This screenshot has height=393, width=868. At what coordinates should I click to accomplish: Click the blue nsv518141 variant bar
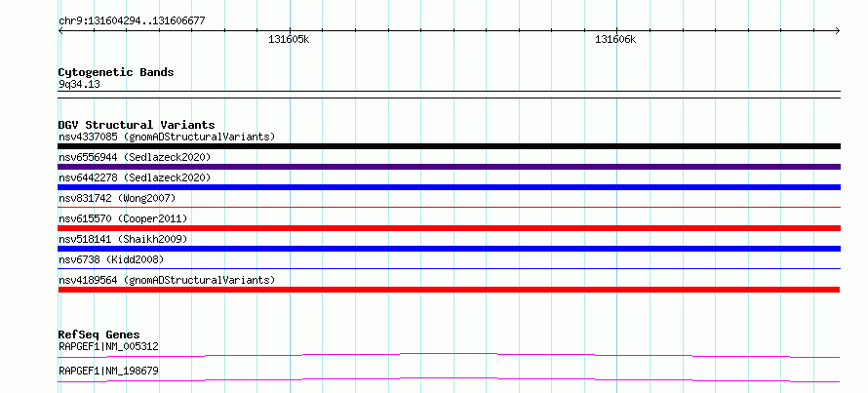point(449,249)
